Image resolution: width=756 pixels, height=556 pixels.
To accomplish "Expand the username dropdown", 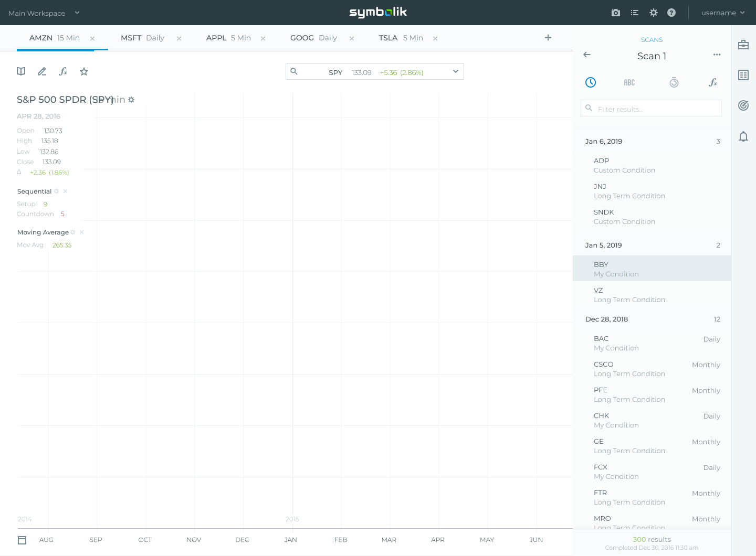I will click(723, 13).
